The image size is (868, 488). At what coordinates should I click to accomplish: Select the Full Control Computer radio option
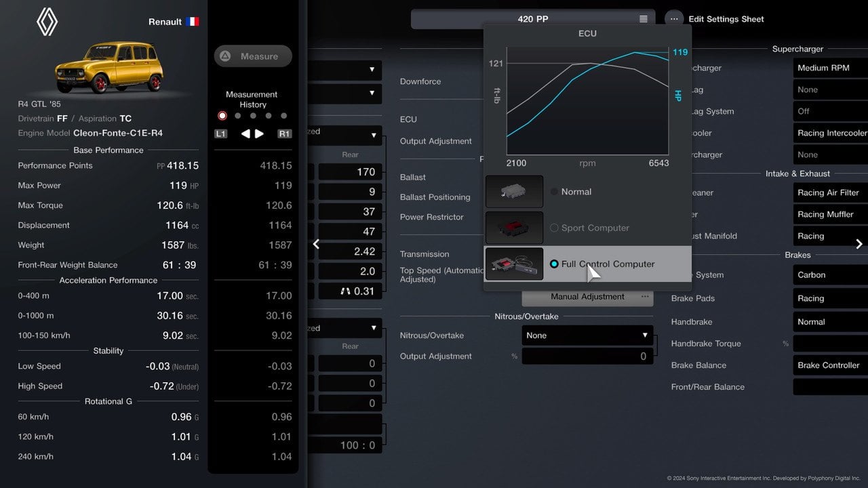[554, 264]
